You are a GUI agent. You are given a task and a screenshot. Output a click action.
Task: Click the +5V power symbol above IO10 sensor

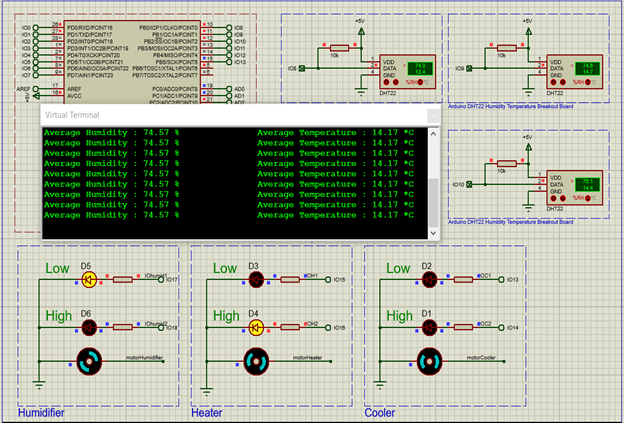[x=528, y=147]
